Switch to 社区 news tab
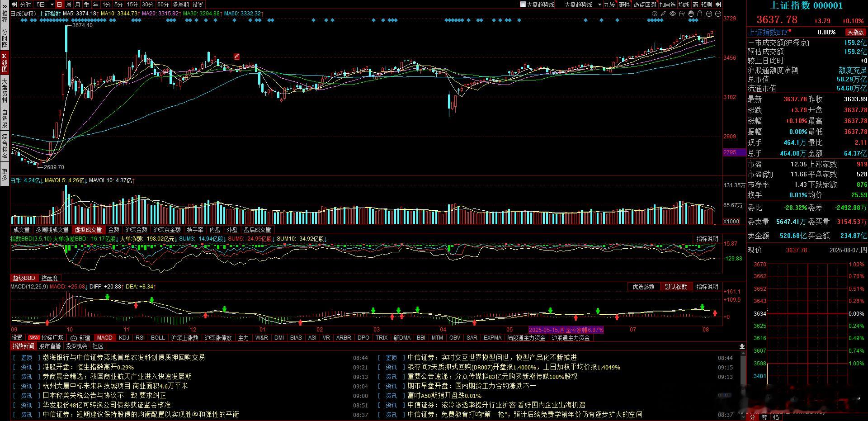The width and height of the screenshot is (868, 421). 98,346
